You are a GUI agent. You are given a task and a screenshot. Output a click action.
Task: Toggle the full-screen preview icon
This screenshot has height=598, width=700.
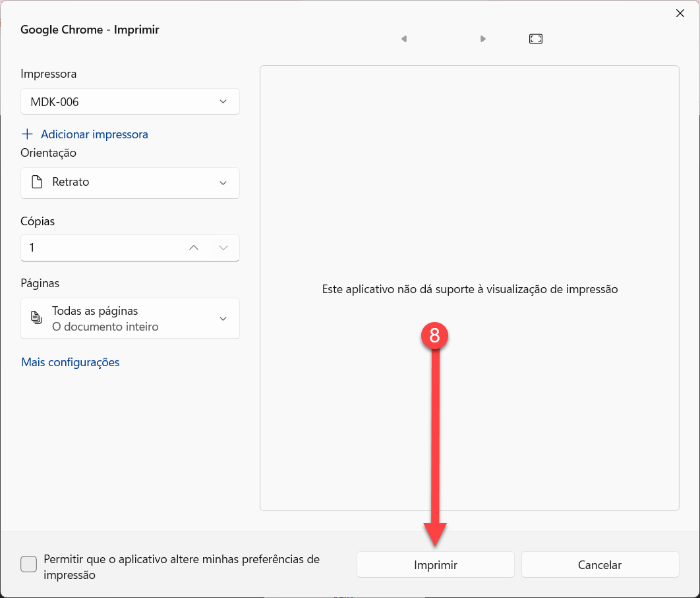536,39
